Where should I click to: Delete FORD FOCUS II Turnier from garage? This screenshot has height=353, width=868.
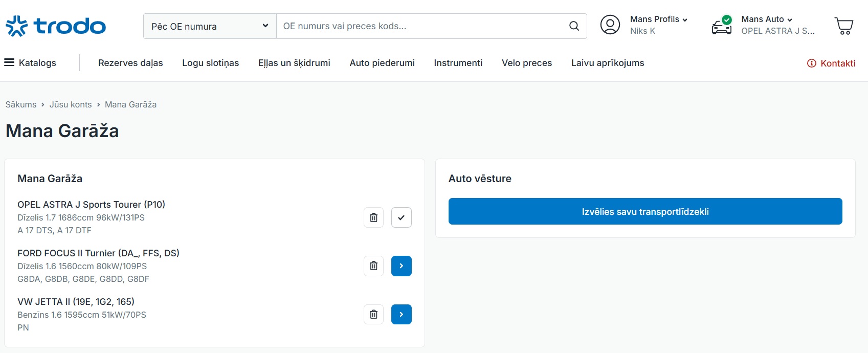[373, 266]
